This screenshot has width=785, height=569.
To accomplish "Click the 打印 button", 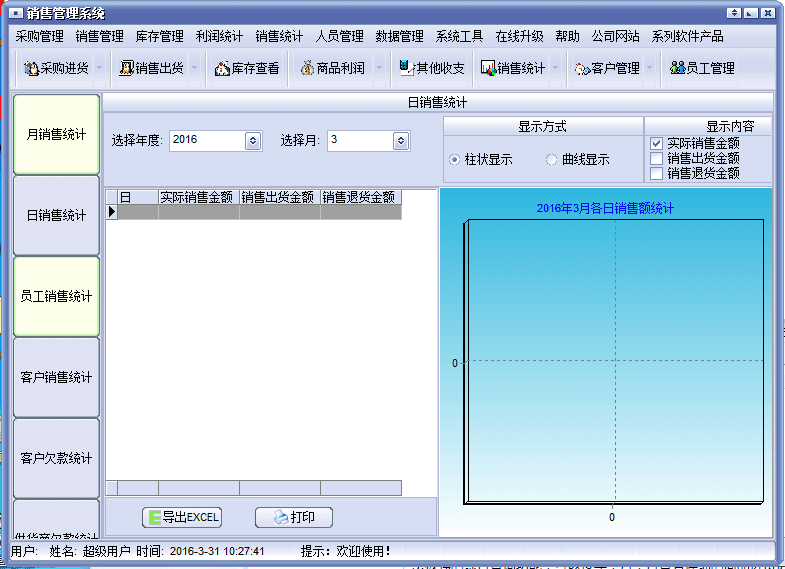I will (293, 517).
